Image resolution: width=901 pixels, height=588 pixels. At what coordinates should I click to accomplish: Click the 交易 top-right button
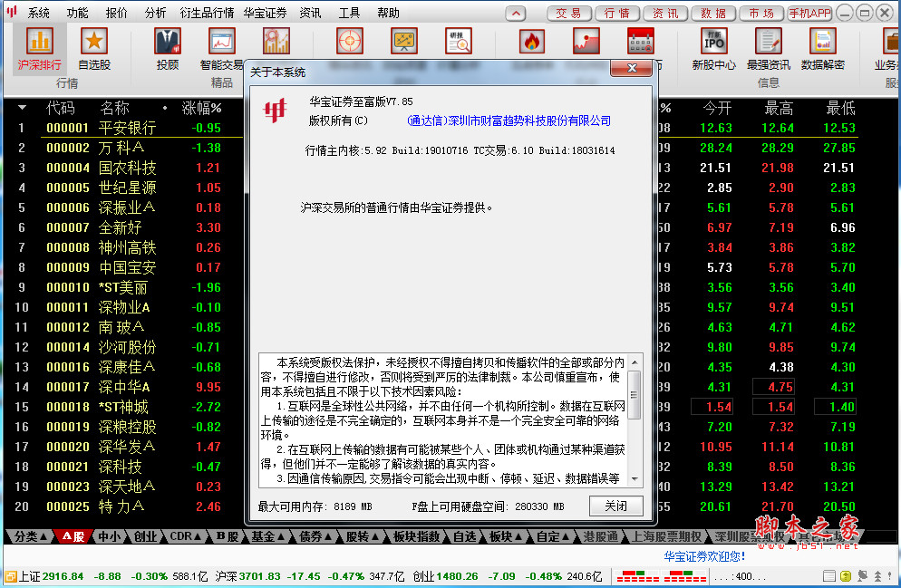click(x=569, y=13)
